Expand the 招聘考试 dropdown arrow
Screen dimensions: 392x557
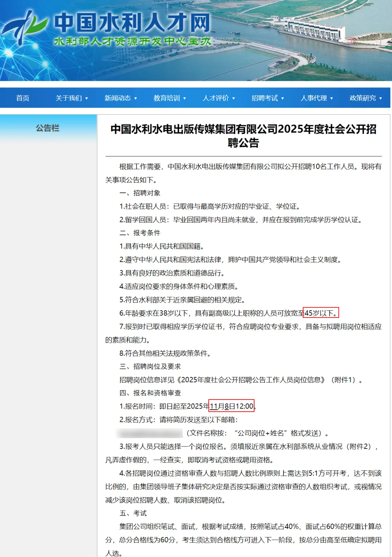tap(282, 98)
